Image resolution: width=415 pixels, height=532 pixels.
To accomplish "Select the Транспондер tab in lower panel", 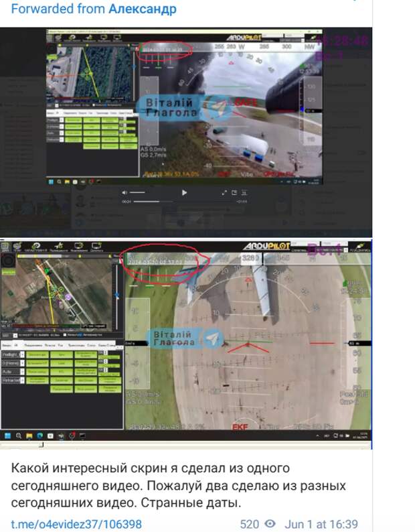I will coord(75,345).
